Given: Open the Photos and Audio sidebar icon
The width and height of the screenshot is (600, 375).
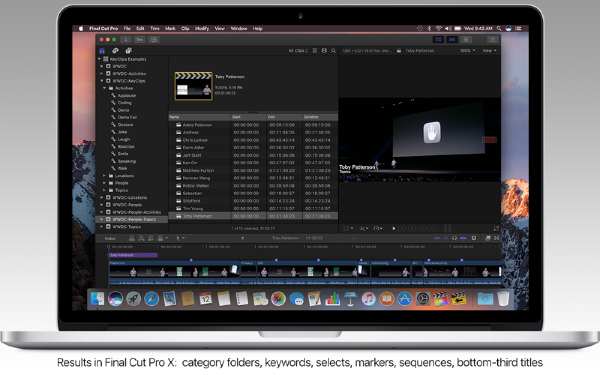Looking at the screenshot, I should tap(115, 51).
